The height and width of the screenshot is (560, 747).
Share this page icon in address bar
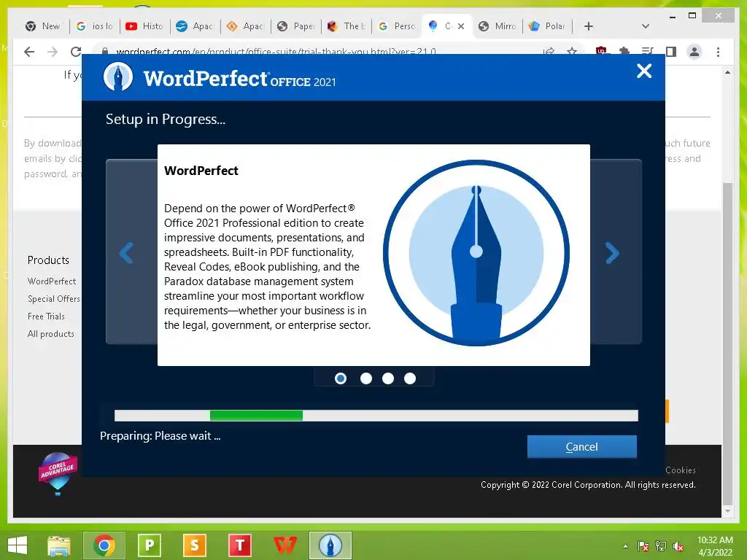tap(549, 51)
